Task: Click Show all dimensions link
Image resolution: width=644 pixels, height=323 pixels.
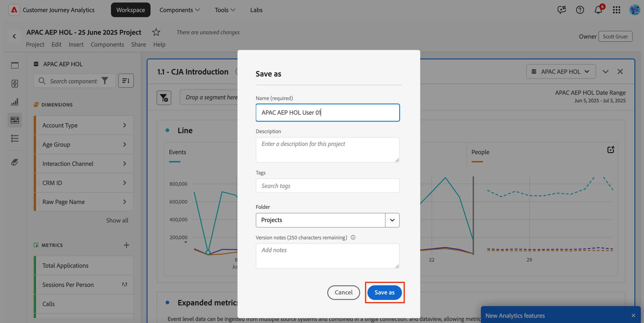Action: [117, 220]
